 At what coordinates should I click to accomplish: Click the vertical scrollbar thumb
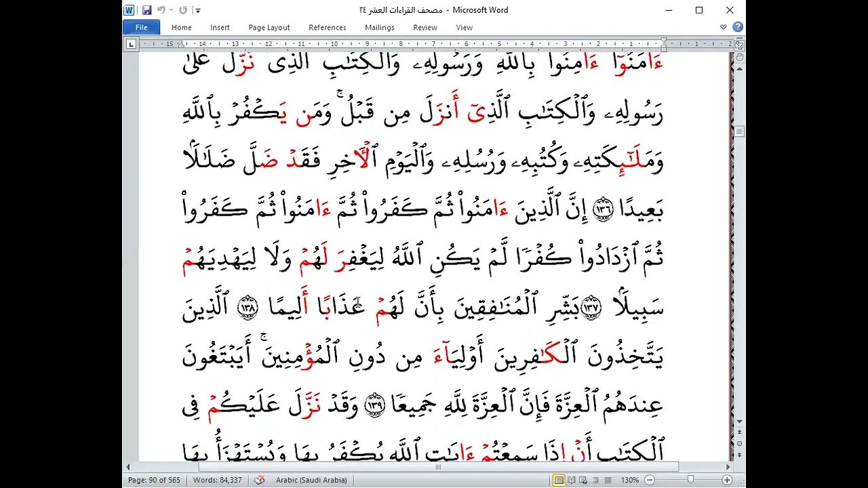click(x=739, y=131)
